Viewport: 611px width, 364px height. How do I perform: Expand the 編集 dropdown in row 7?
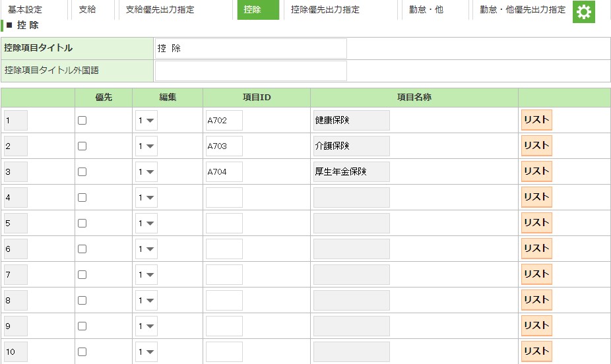[x=146, y=275]
